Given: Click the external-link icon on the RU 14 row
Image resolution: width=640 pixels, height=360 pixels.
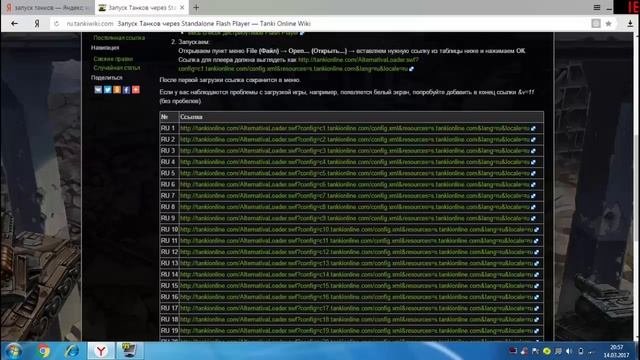Looking at the screenshot, I should [x=536, y=275].
